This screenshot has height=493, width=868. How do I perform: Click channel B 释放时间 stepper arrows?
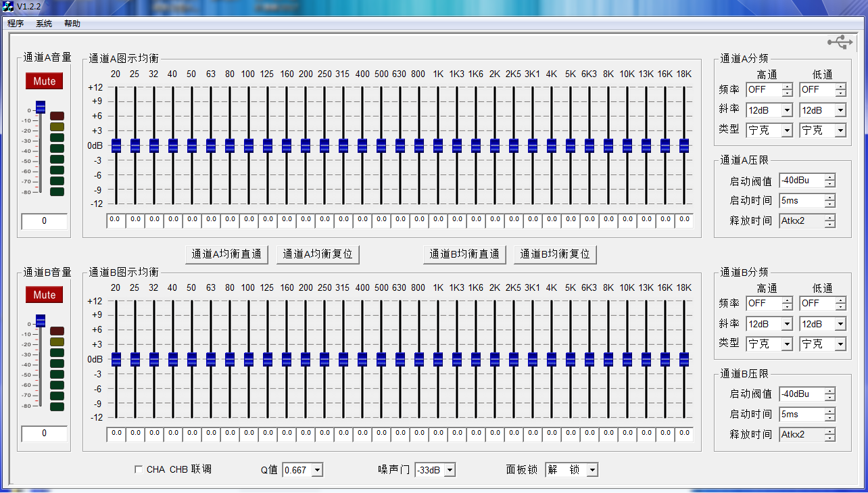coord(830,435)
